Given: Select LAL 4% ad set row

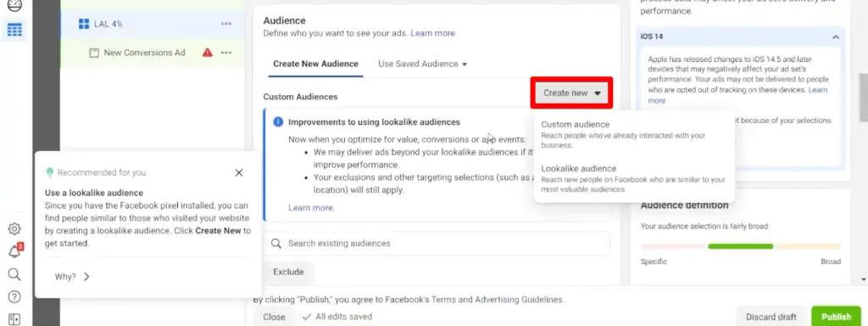Looking at the screenshot, I should pos(153,24).
